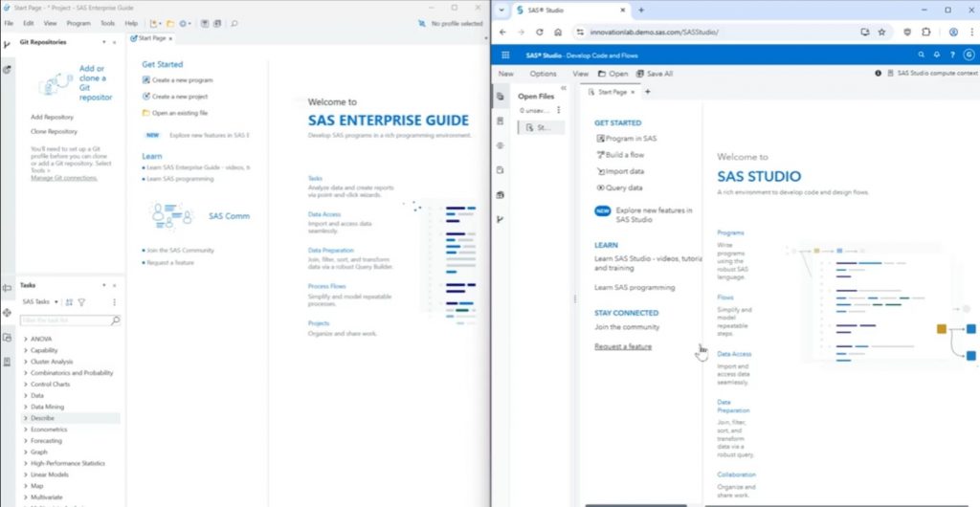This screenshot has height=507, width=980.
Task: Click Build a flow link in SAS Studio
Action: (x=620, y=155)
